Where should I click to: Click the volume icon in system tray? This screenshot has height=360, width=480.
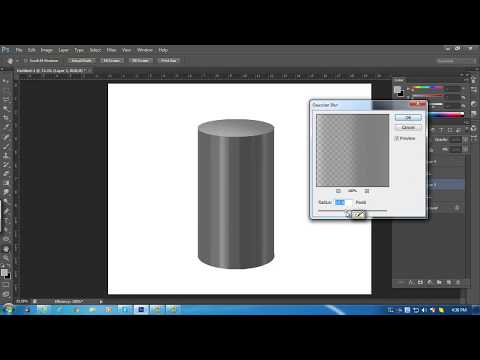coord(424,310)
